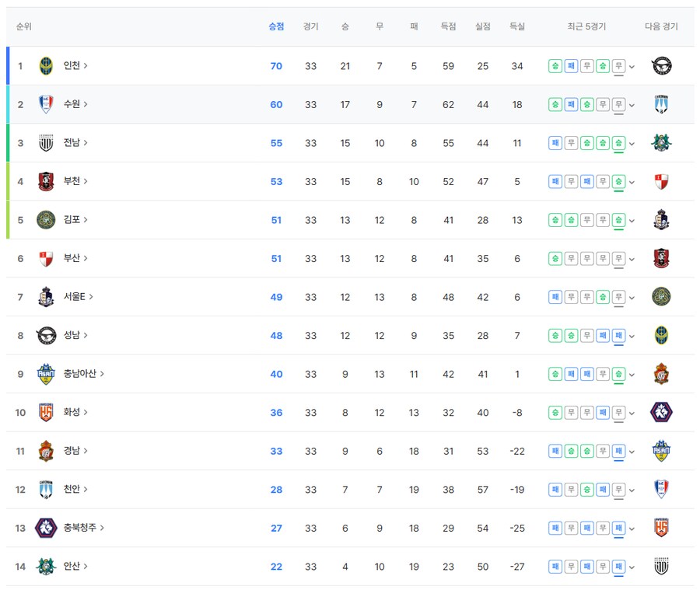Click 수원's first recent match result badge
Screen dimensions: 700x590
point(555,104)
